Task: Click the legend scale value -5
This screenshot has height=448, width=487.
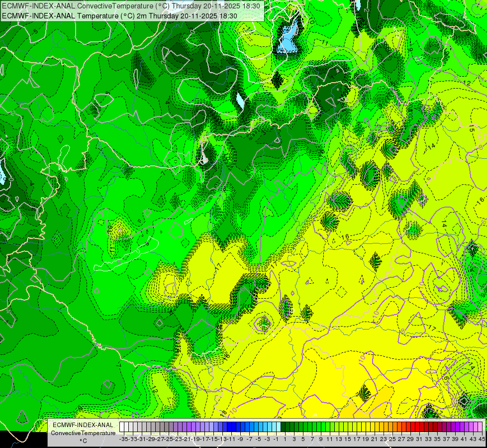Action: [258, 440]
